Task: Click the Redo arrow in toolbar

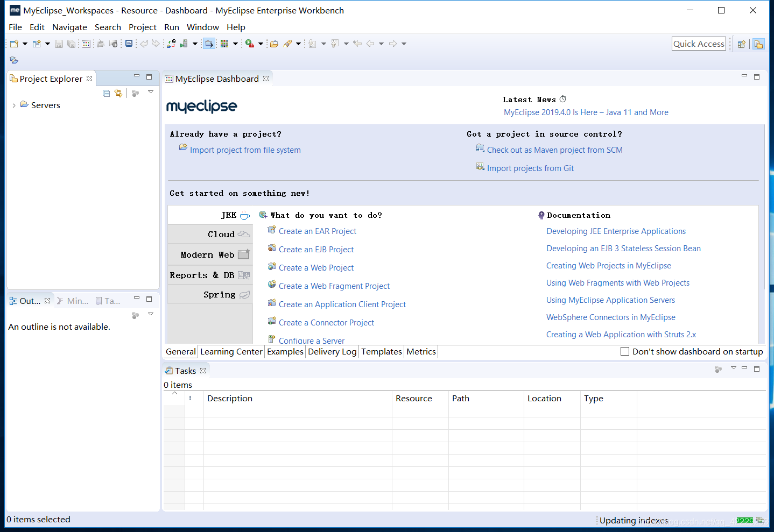Action: point(156,44)
